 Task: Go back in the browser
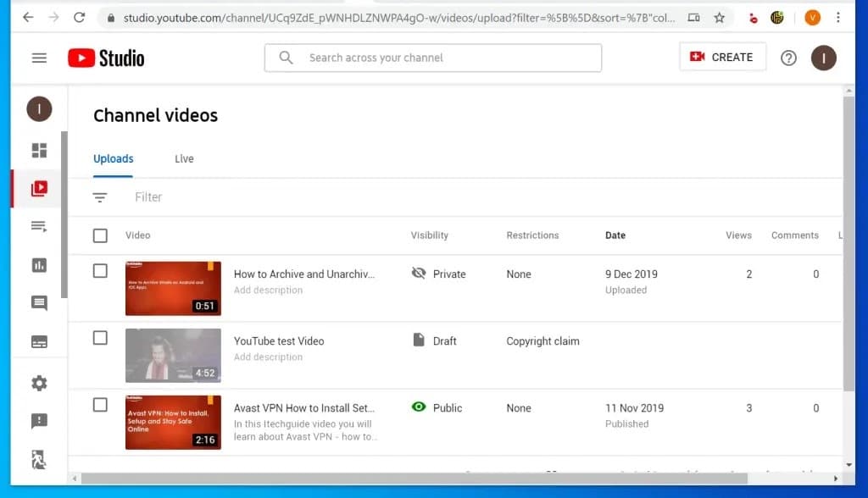click(28, 18)
